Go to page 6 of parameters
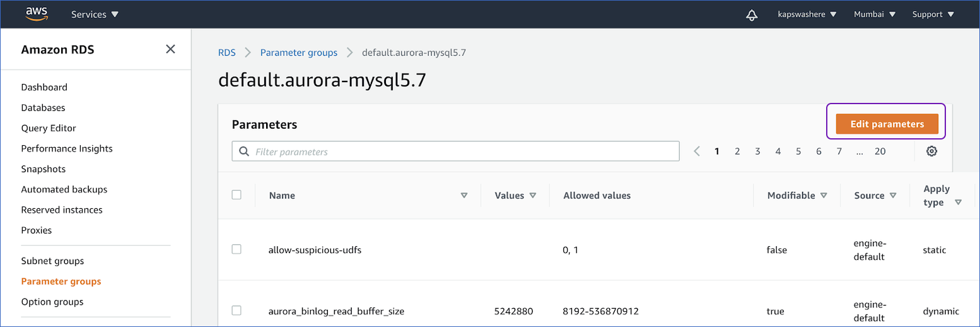This screenshot has height=327, width=980. [819, 151]
